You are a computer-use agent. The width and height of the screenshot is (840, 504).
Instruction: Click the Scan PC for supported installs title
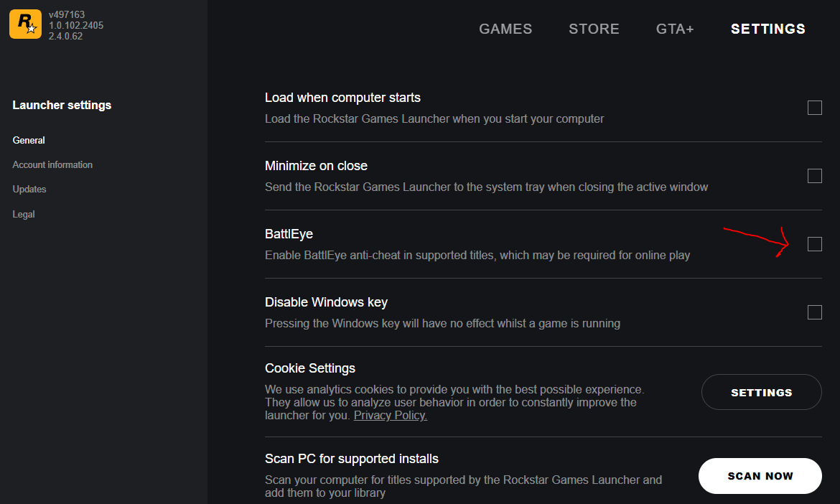[x=351, y=459]
